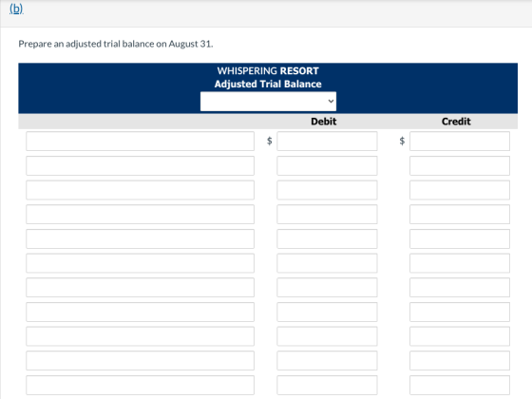532x399 pixels.
Task: Select the third row Debit amount field
Action: coord(327,190)
